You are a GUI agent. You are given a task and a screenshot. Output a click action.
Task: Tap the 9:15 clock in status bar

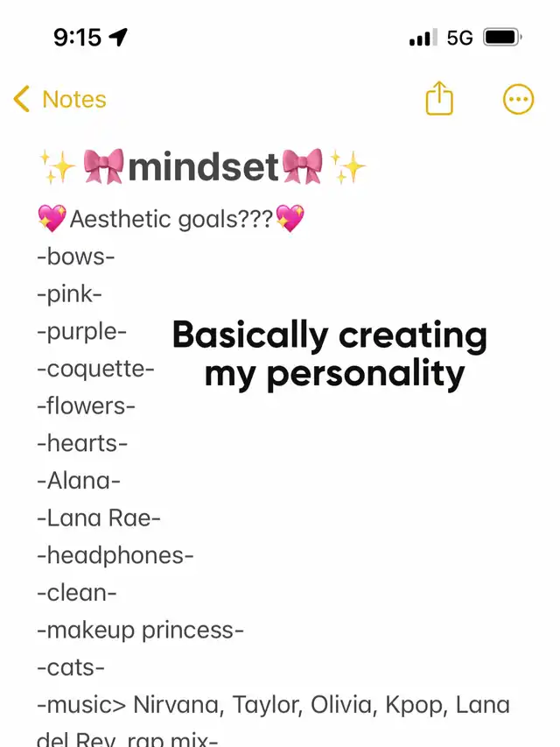[77, 37]
